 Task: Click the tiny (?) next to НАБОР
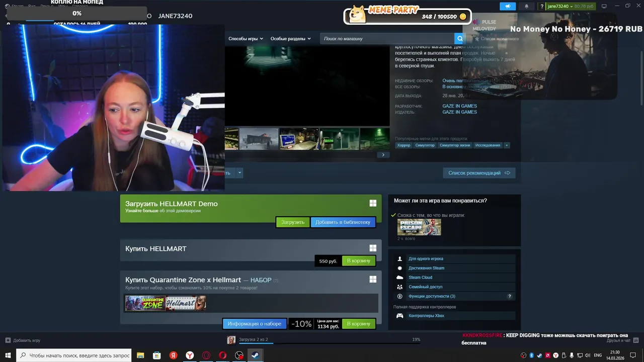click(276, 281)
